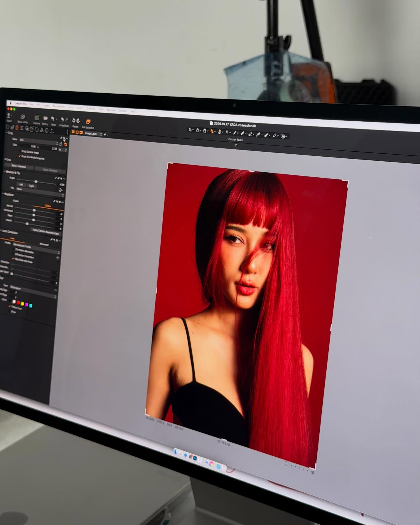Switch to the Sliders tab in Keystone
The image size is (420, 525).
pos(48,206)
